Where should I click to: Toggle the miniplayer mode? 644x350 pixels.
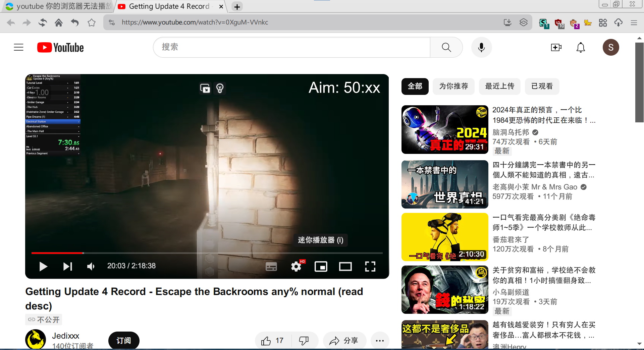tap(321, 267)
